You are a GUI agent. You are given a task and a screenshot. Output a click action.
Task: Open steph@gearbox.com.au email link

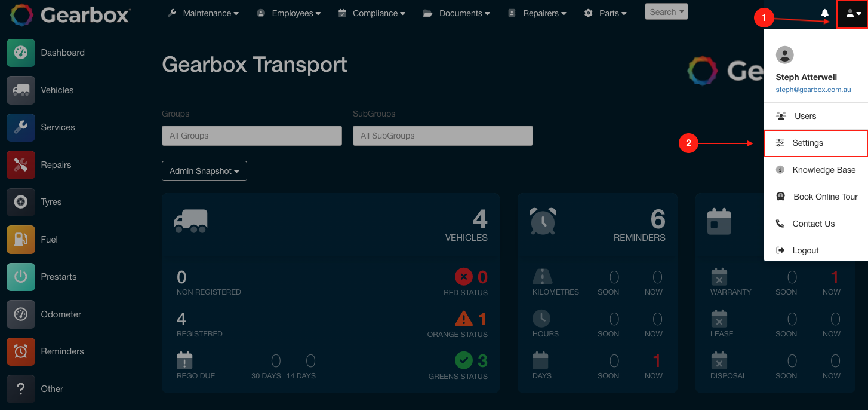(812, 90)
